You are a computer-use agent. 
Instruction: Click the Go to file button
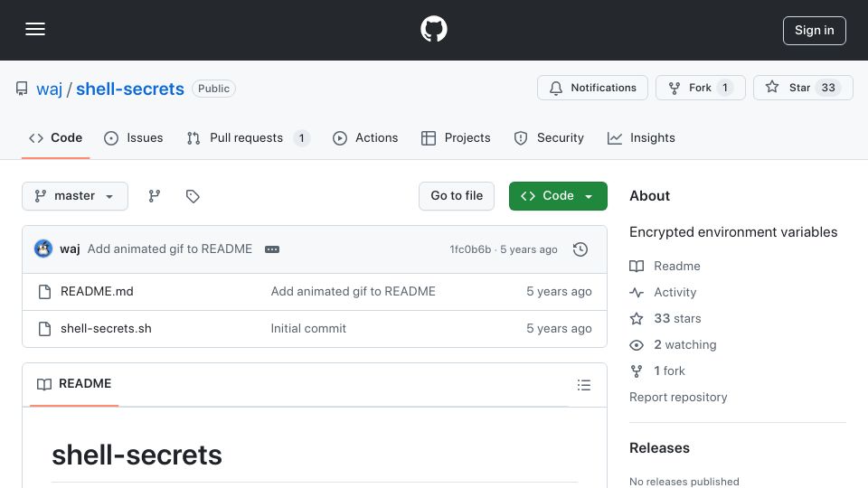point(456,196)
